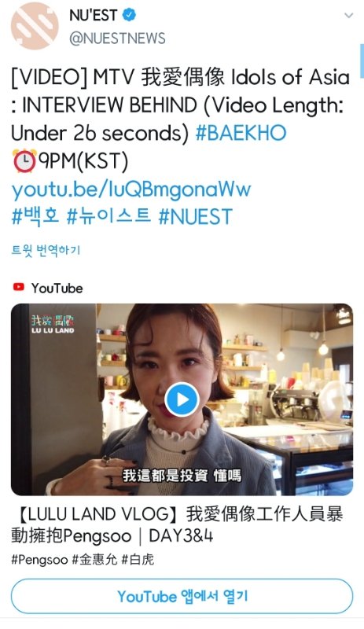
Task: Open the @NUESTNEWS handle
Action: pyautogui.click(x=117, y=38)
